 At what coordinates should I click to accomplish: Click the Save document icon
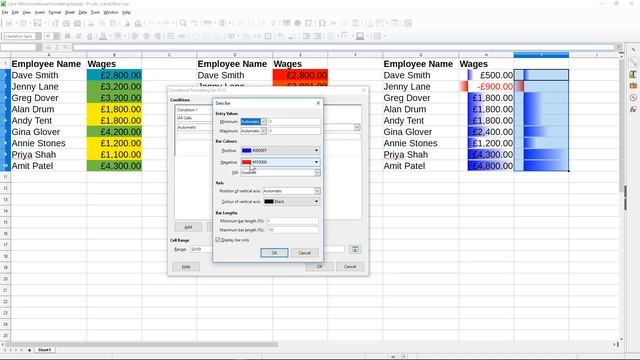point(37,23)
